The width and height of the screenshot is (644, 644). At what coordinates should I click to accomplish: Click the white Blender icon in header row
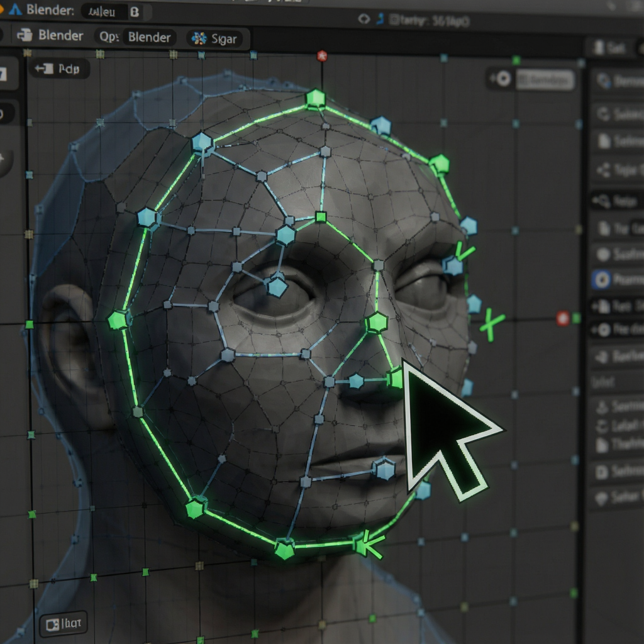click(25, 35)
